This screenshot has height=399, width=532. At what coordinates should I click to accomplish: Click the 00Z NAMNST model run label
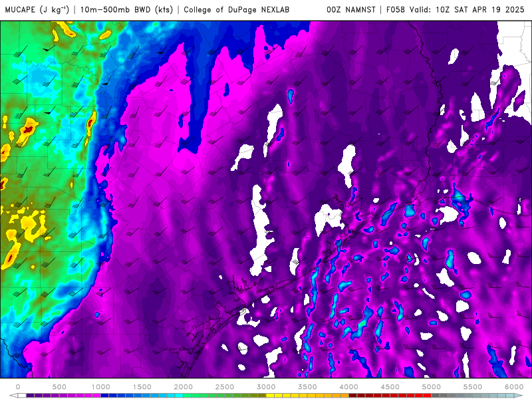click(x=351, y=9)
